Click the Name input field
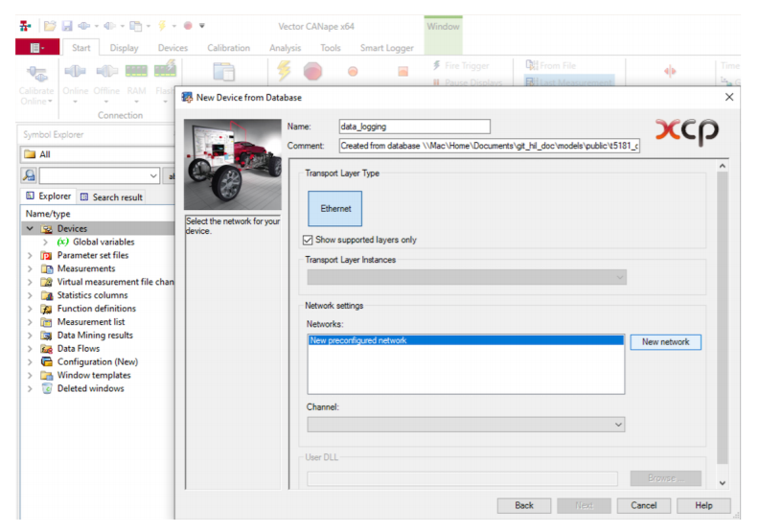The height and width of the screenshot is (532, 759). [413, 127]
